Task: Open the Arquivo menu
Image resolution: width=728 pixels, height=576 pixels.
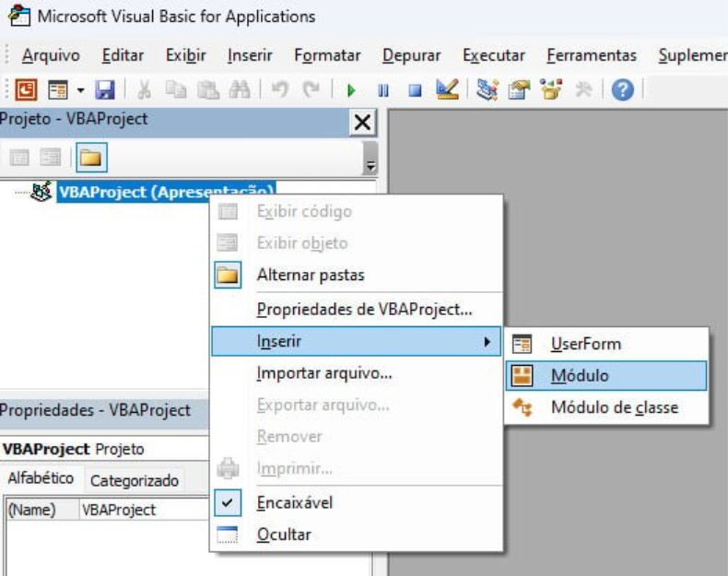Action: coord(51,55)
